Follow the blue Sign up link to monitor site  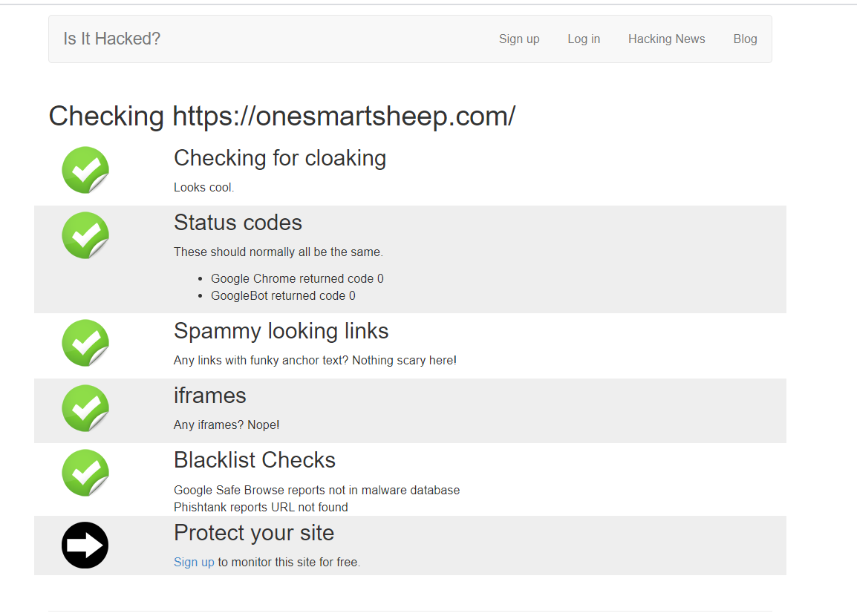[x=194, y=562]
